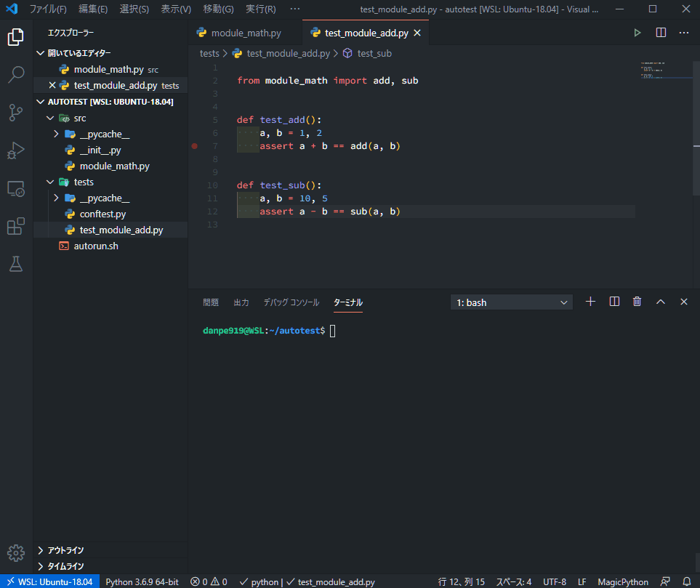This screenshot has width=700, height=588.
Task: Split the editor to the right
Action: [661, 33]
